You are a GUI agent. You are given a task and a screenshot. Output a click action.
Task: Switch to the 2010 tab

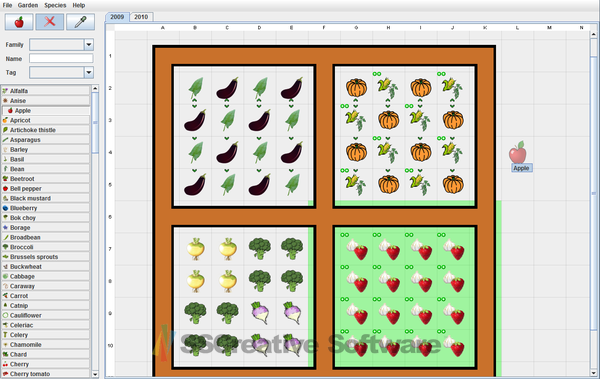pos(141,17)
